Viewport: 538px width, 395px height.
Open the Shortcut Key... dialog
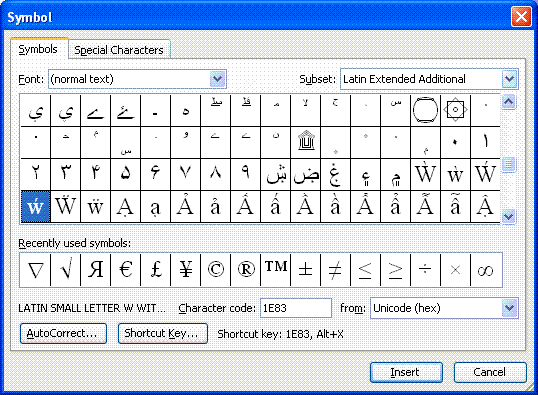[163, 333]
